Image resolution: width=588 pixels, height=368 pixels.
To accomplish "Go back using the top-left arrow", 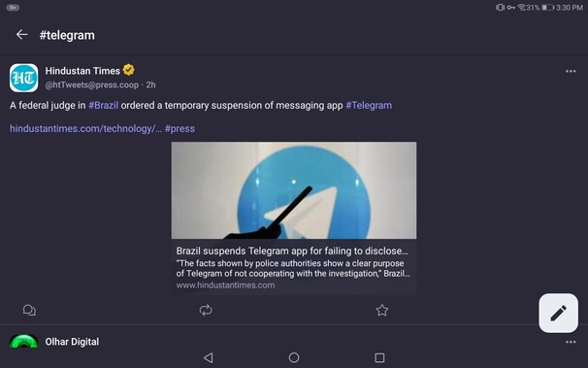I will coord(21,35).
